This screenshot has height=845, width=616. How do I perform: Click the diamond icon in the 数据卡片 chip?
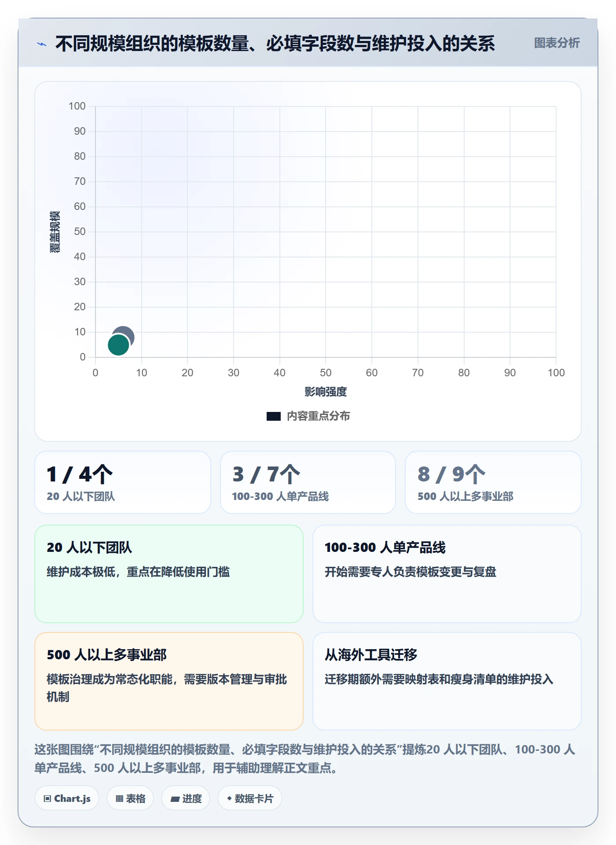(x=229, y=798)
